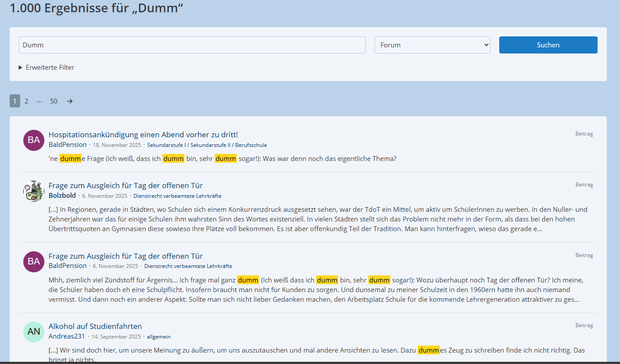Open the Bolzbold username link
Viewport: 620px width, 364px height.
pyautogui.click(x=62, y=196)
